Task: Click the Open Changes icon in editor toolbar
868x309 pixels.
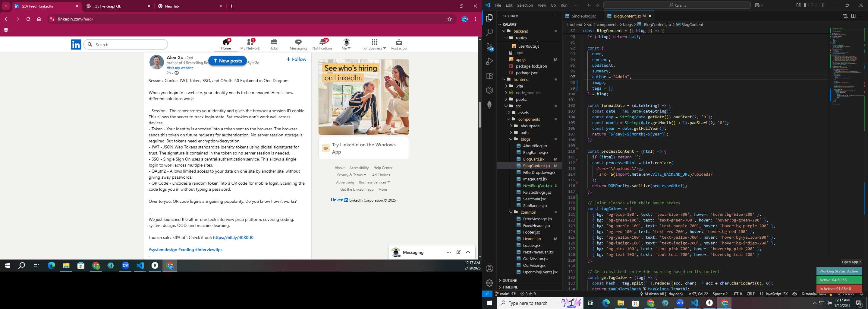Action: pyautogui.click(x=845, y=16)
